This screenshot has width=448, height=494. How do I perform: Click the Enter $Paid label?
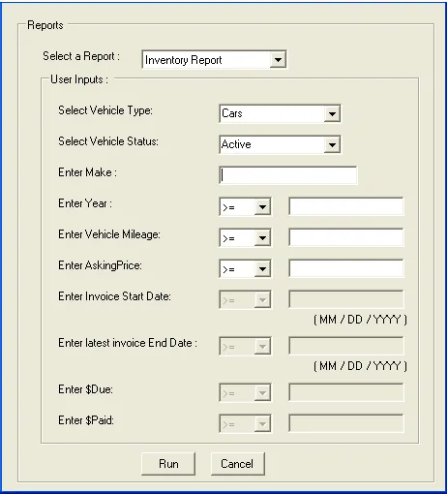pyautogui.click(x=86, y=420)
